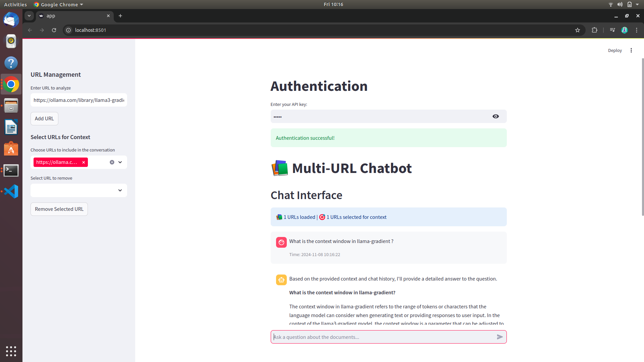The image size is (644, 362).
Task: Click the Deploy option
Action: (x=614, y=50)
